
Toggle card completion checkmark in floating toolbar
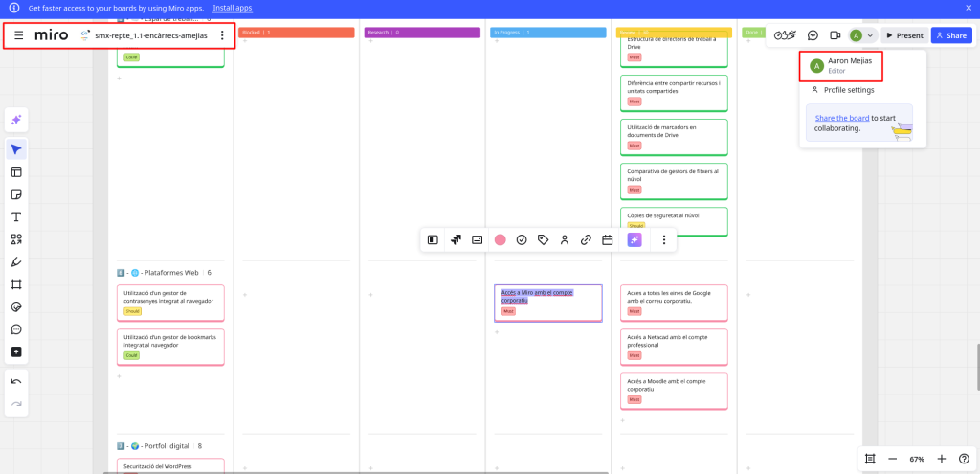pos(522,239)
